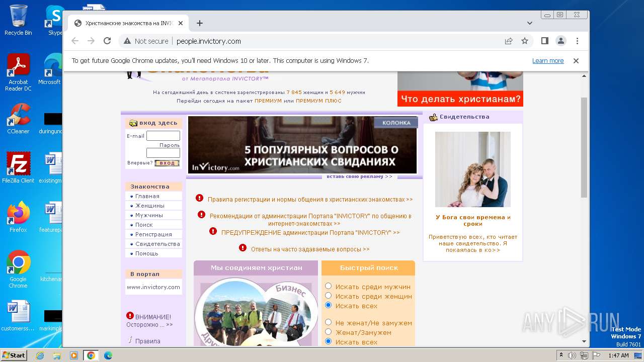Click the Not secure warning icon
This screenshot has width=644, height=362.
click(x=127, y=41)
